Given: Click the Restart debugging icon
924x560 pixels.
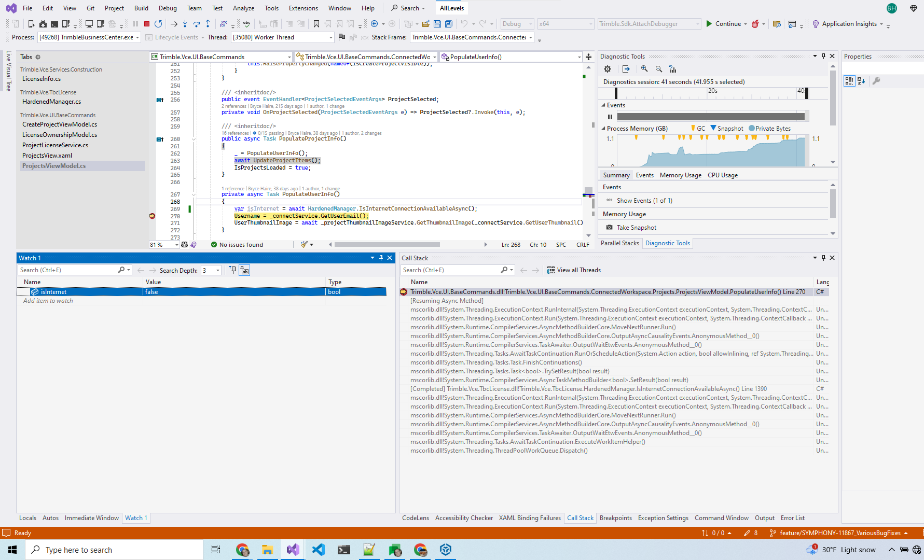Looking at the screenshot, I should 158,24.
